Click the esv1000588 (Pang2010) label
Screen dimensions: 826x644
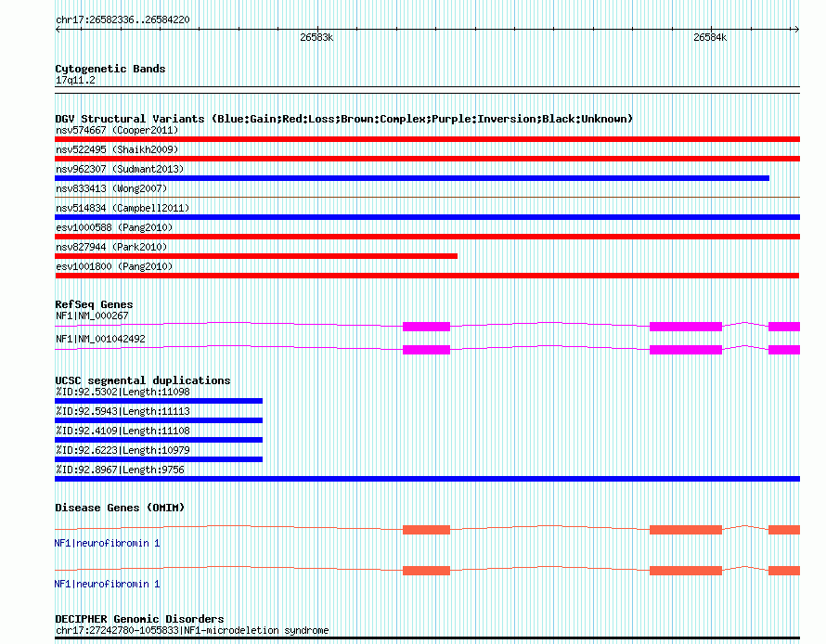[114, 227]
